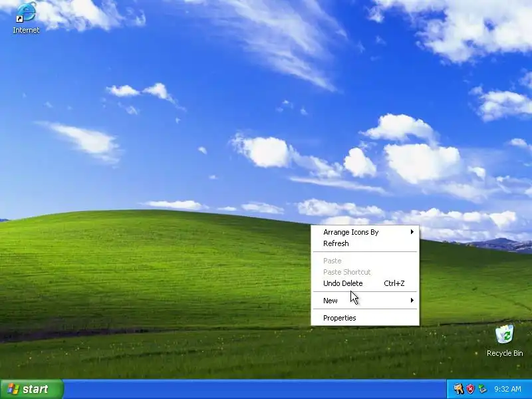Click the 9:32 AM taskbar clock
The image size is (532, 399).
pos(507,389)
